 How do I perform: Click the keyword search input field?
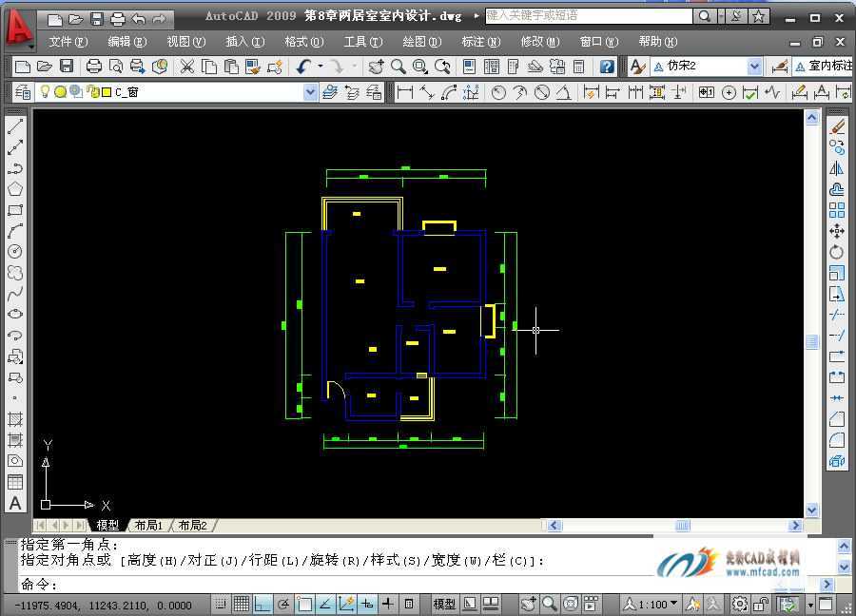click(589, 16)
